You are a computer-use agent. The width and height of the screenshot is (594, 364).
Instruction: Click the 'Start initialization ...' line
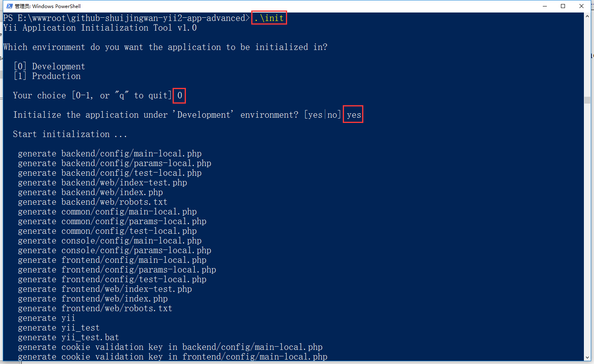[70, 134]
